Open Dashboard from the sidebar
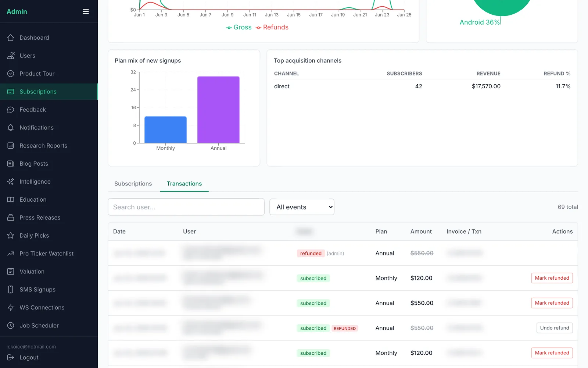Viewport: 588px width, 368px height. pos(49,38)
